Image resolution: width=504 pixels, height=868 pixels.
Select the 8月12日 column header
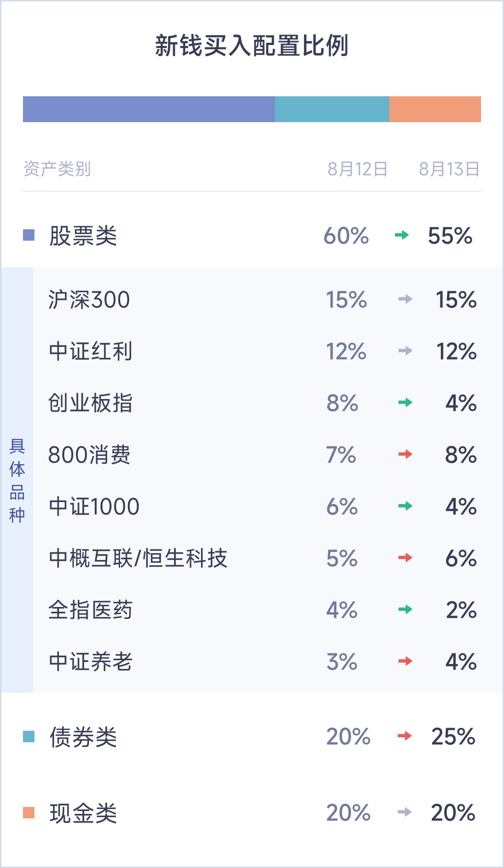pyautogui.click(x=357, y=169)
